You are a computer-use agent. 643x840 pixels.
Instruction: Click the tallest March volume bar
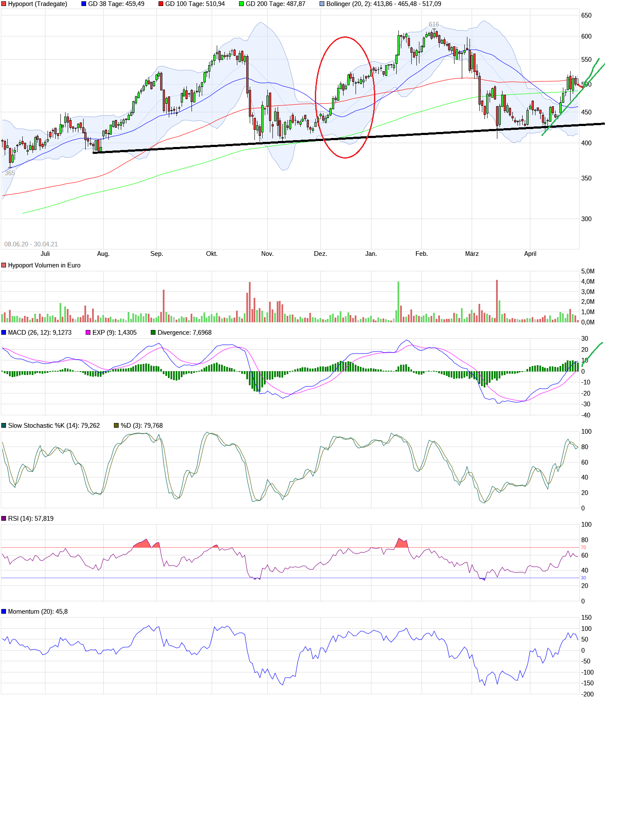pyautogui.click(x=497, y=301)
